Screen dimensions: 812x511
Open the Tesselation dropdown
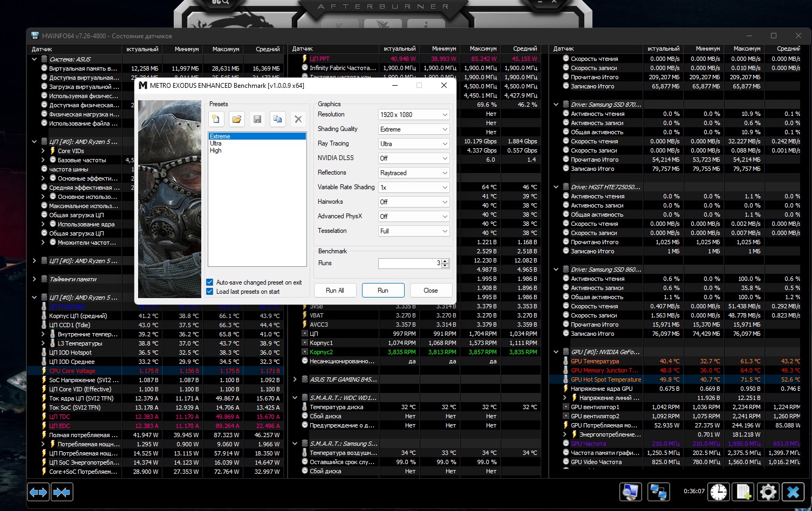(414, 231)
